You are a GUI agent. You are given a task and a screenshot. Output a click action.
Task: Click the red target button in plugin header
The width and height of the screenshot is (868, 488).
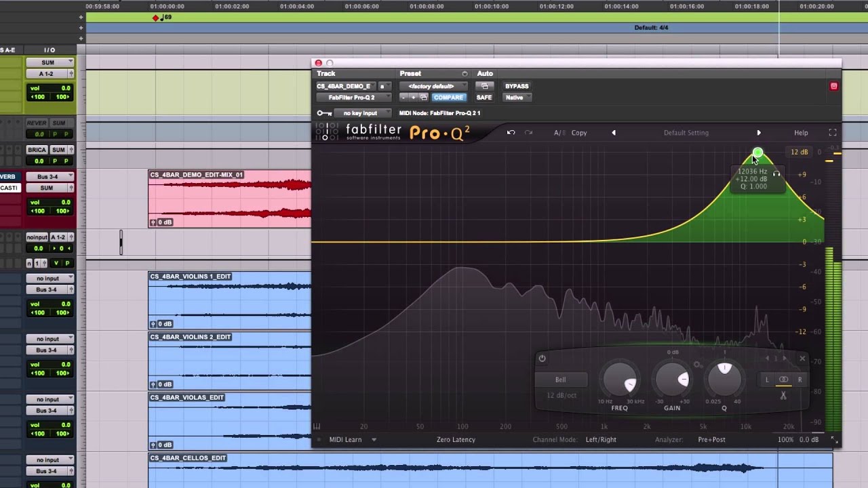(833, 87)
